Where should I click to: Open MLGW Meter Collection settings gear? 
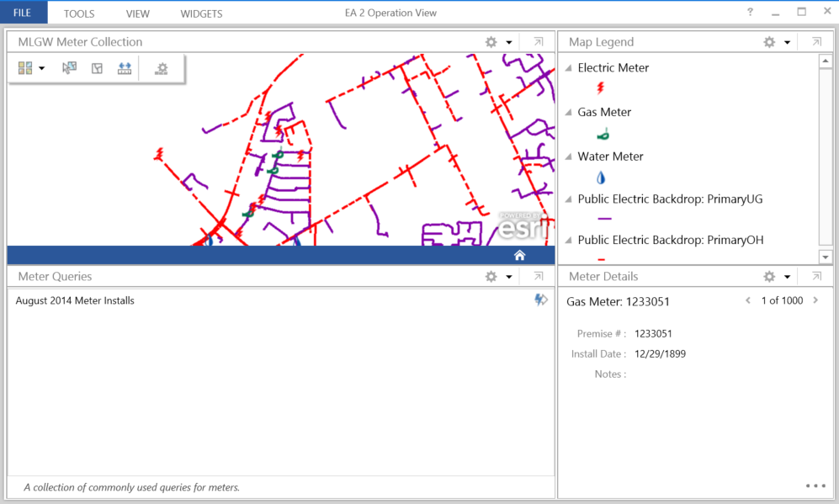click(491, 42)
